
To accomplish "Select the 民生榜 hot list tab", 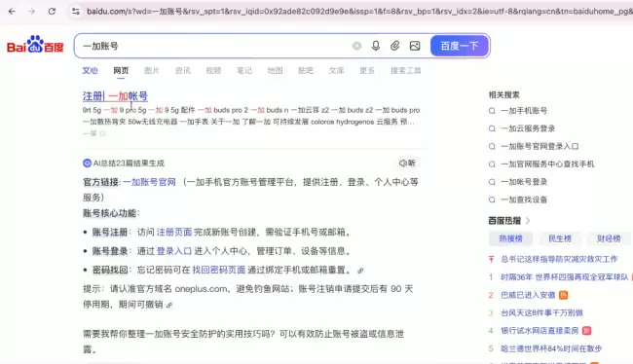I will [x=560, y=238].
